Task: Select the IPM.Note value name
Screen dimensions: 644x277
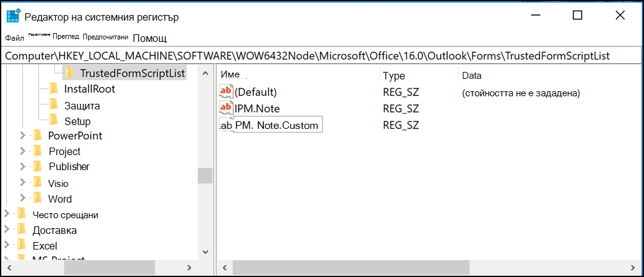Action: pyautogui.click(x=258, y=108)
